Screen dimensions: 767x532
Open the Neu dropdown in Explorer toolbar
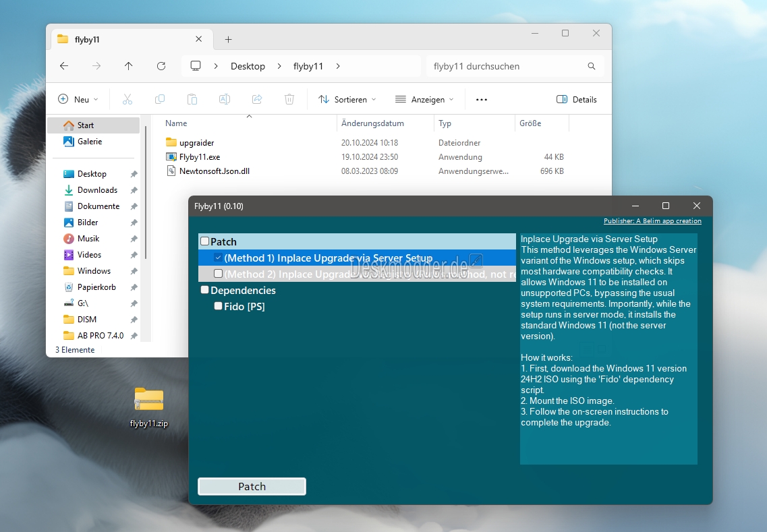[x=78, y=99]
